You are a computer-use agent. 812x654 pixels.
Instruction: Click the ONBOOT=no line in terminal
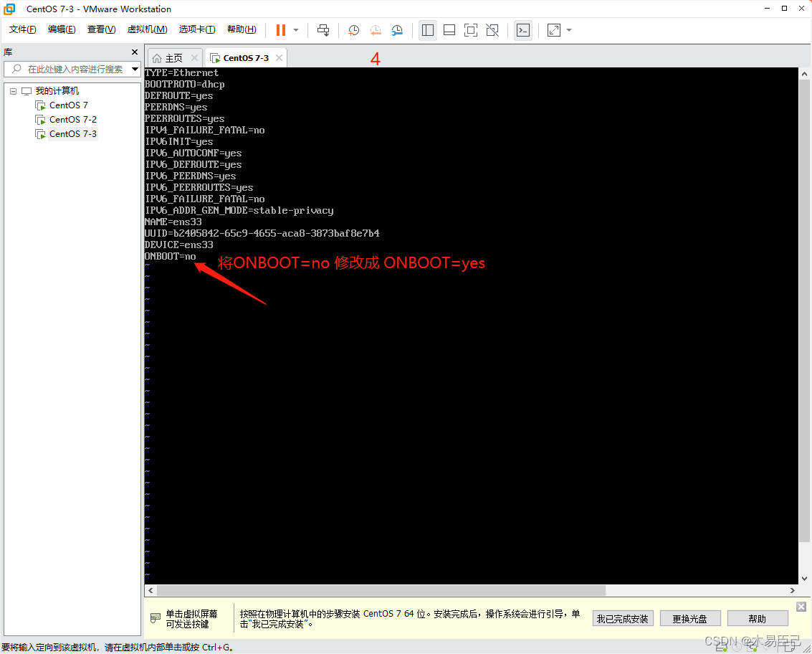(x=171, y=256)
